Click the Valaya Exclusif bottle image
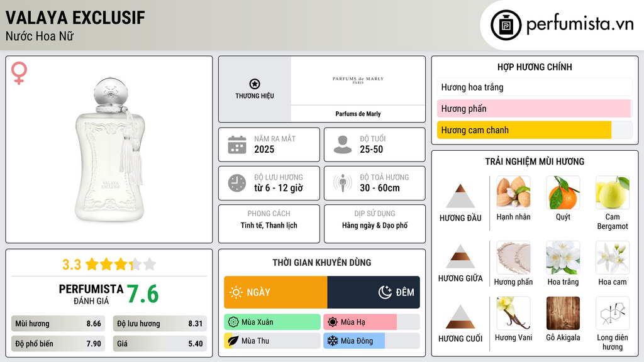The image size is (644, 362). (110, 150)
